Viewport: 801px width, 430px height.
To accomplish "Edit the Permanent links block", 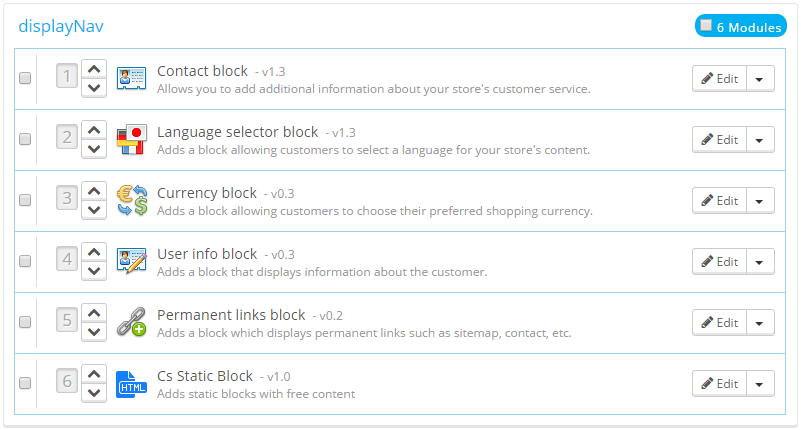I will coord(719,323).
